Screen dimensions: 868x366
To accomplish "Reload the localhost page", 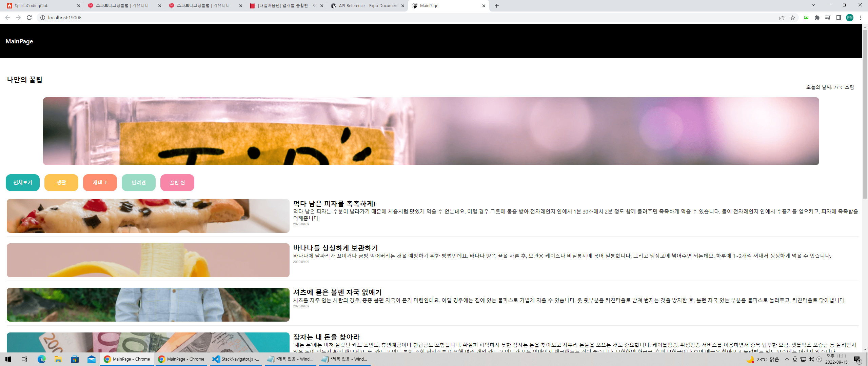I will point(29,18).
